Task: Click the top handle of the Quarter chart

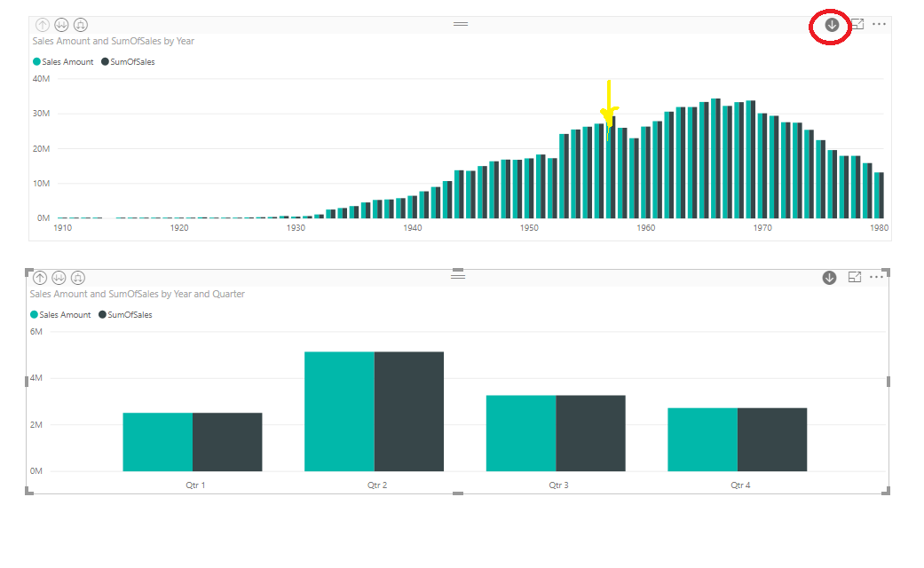Action: (458, 277)
